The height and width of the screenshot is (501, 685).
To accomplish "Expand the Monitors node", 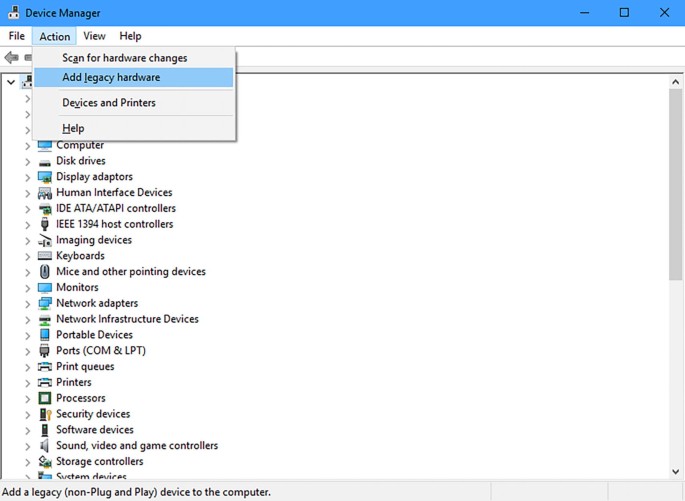I will point(27,287).
